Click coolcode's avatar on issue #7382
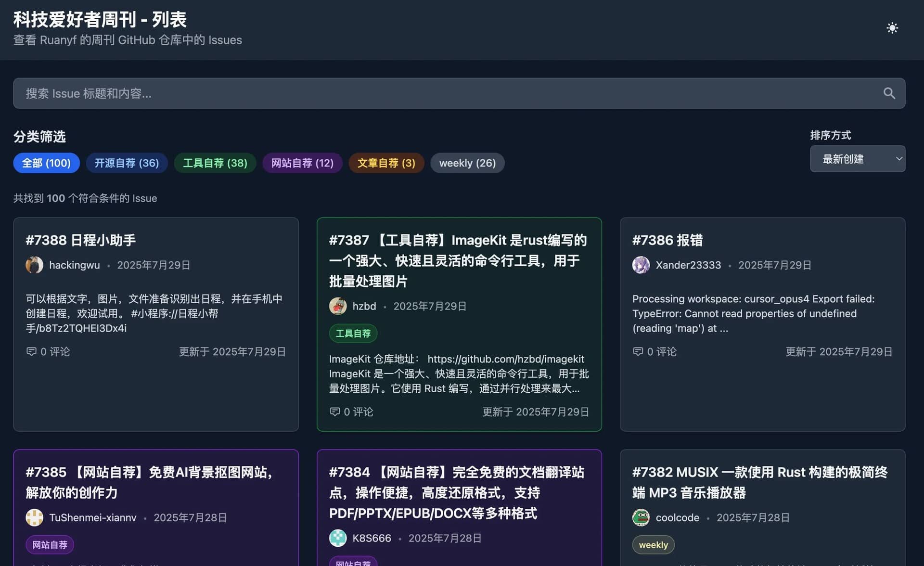This screenshot has width=924, height=566. click(x=641, y=517)
